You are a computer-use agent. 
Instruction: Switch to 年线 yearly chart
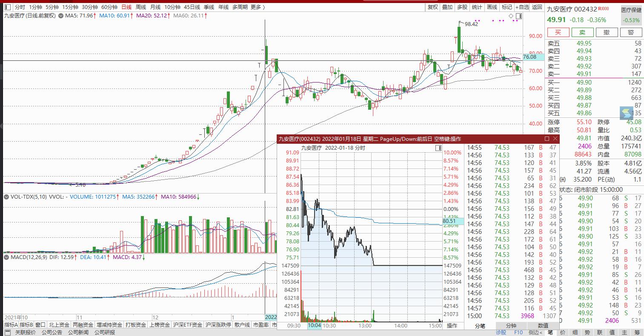point(223,7)
